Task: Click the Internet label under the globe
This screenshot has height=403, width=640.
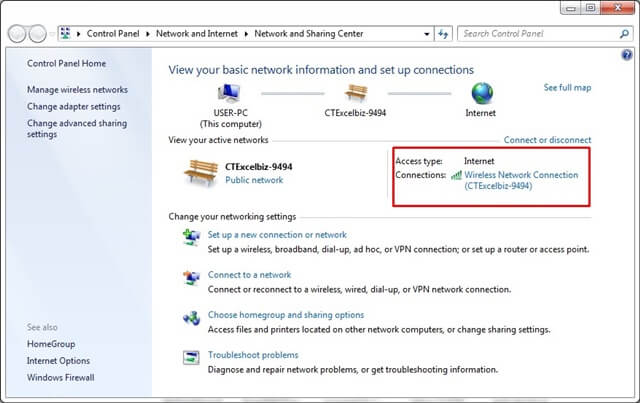Action: (481, 113)
